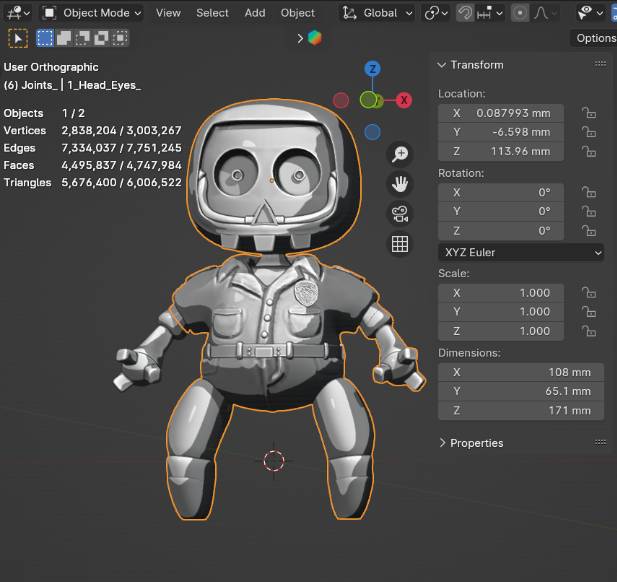Viewport: 617px width, 582px height.
Task: Click the Scale X field
Action: coord(501,293)
